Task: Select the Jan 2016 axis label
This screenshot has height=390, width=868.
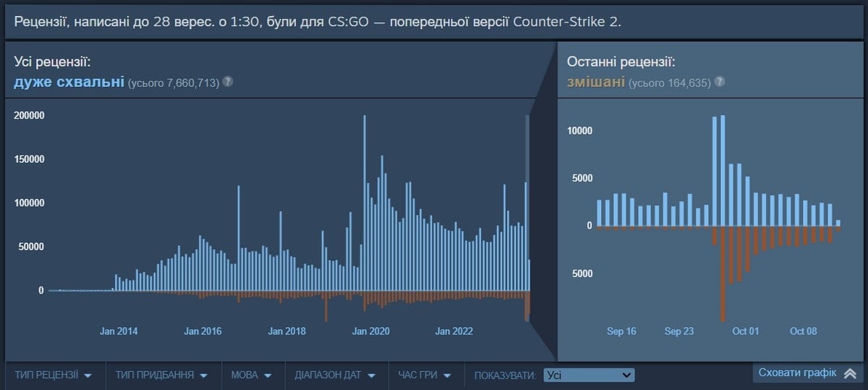Action: coord(203,331)
